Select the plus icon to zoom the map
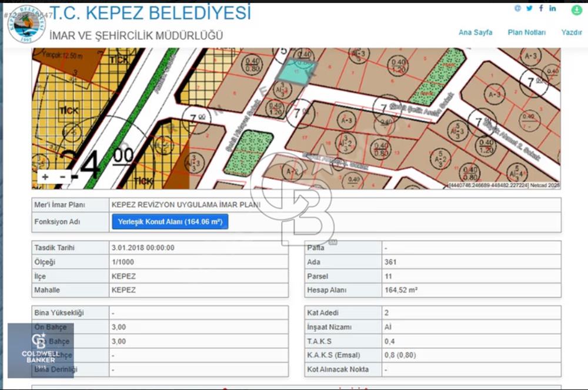Viewport: 588px width, 390px height. coord(45,176)
